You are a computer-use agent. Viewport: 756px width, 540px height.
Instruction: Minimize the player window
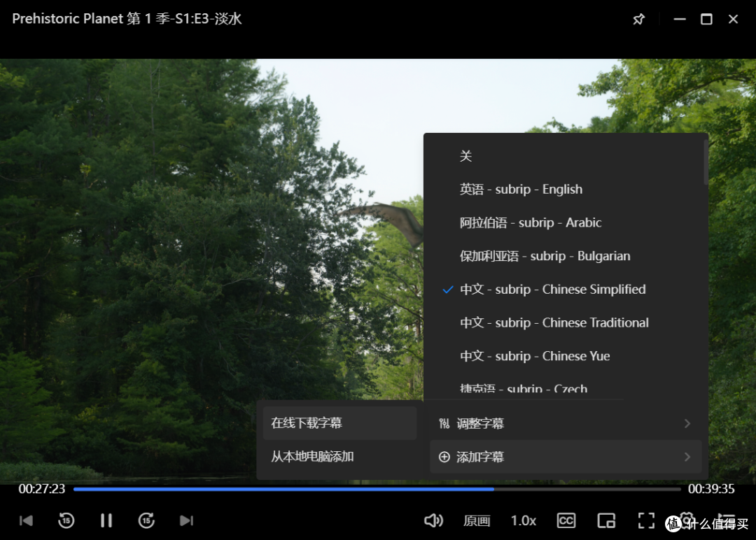coord(680,20)
